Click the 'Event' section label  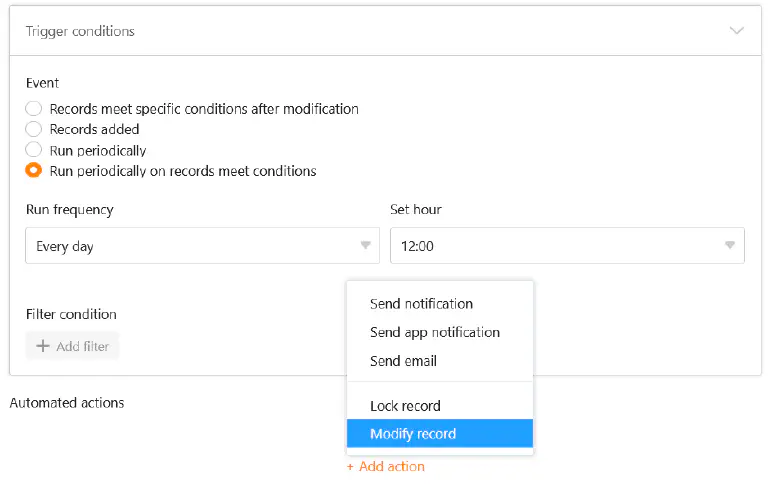click(42, 83)
